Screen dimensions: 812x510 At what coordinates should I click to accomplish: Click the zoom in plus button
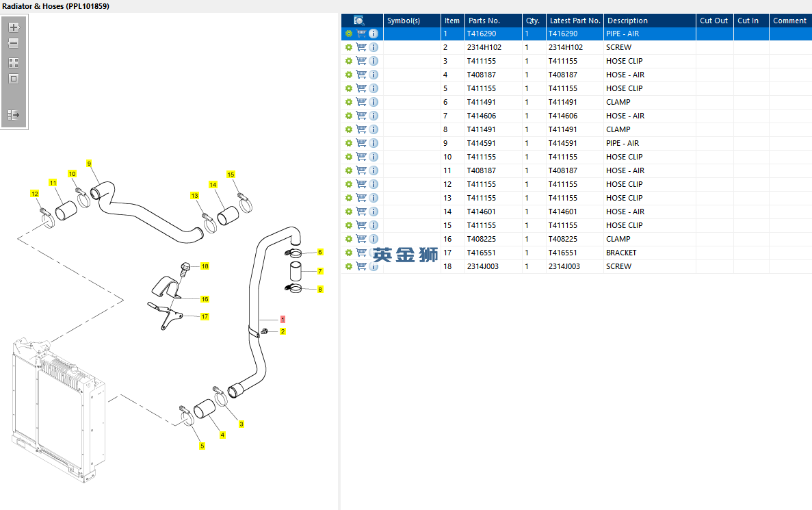pyautogui.click(x=14, y=27)
